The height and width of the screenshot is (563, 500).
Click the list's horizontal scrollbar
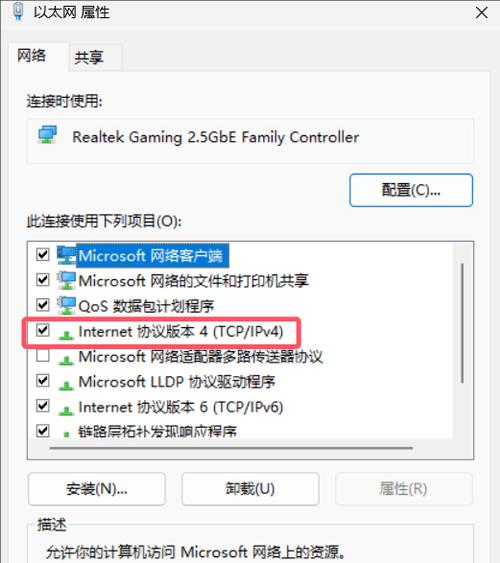click(232, 448)
